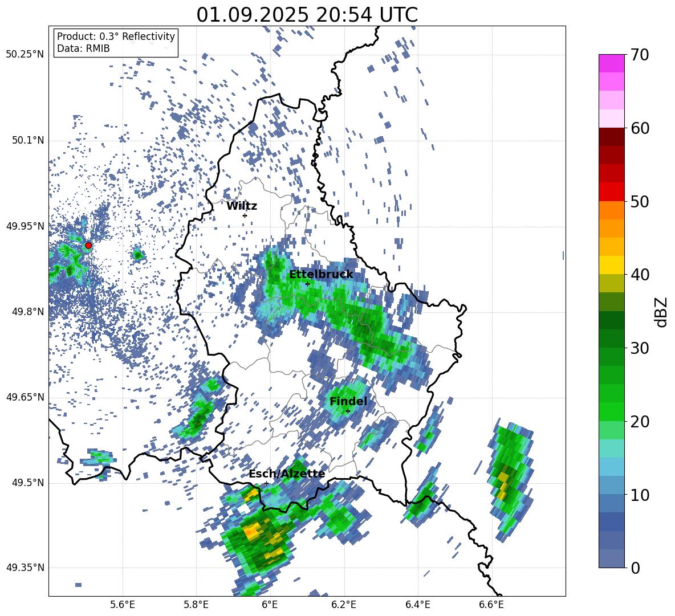Pick the orange colorbar swatch below 50

point(611,210)
